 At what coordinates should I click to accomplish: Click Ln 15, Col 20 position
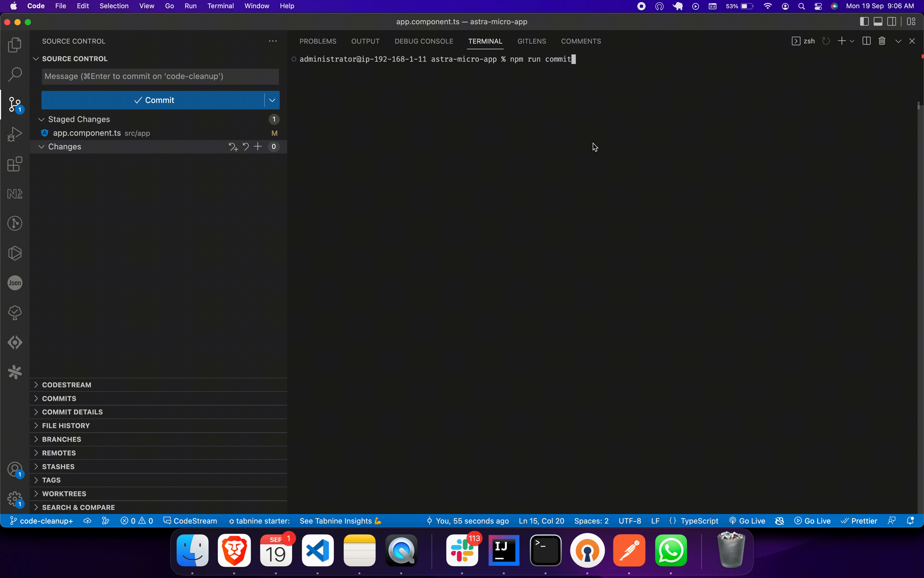(541, 521)
